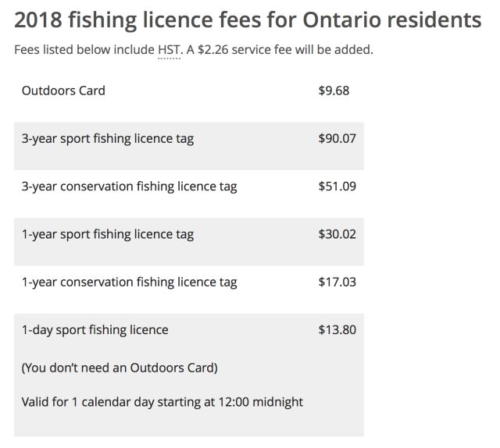The image size is (500, 448).
Task: Select the 3-year sport fishing licence tag row
Action: (189, 146)
